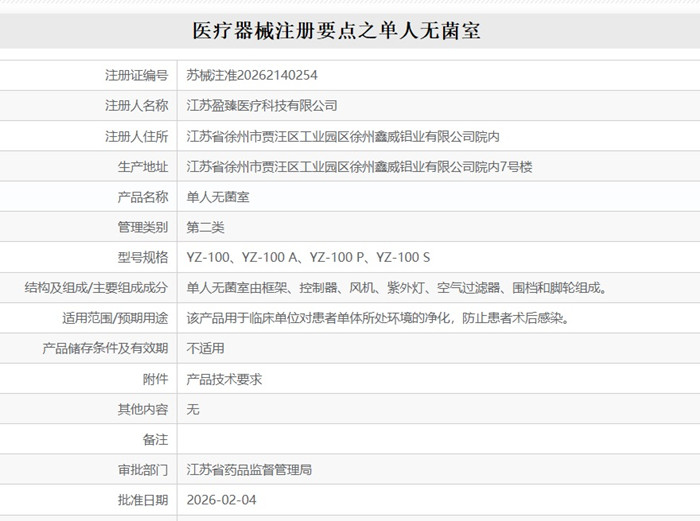Click the label 管理类别

point(143,227)
